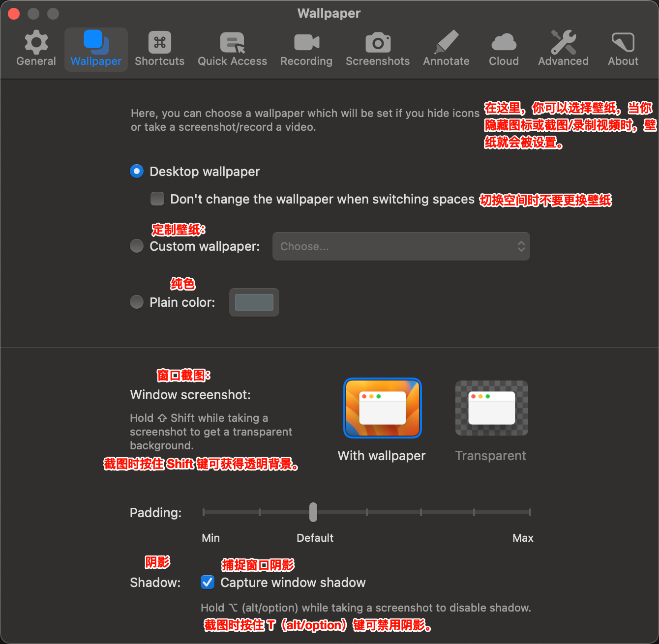Open the General settings section
The image size is (659, 644).
tap(36, 47)
